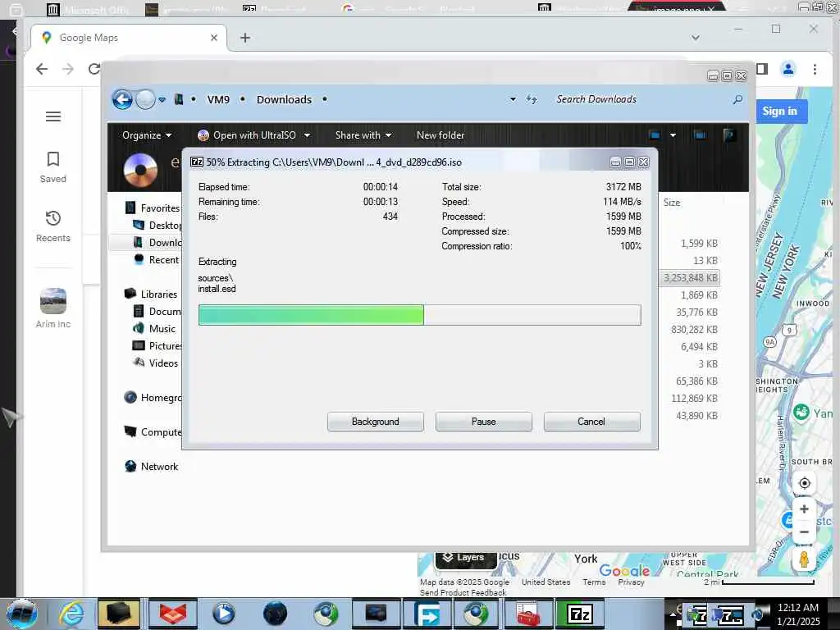Click the Google Maps browser tab
The height and width of the screenshot is (630, 840).
pyautogui.click(x=129, y=38)
